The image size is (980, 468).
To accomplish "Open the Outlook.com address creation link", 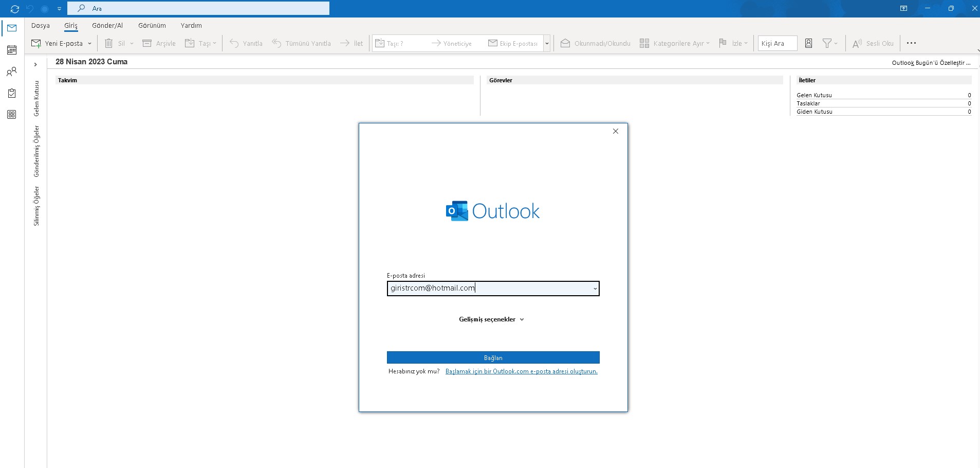I will click(521, 371).
